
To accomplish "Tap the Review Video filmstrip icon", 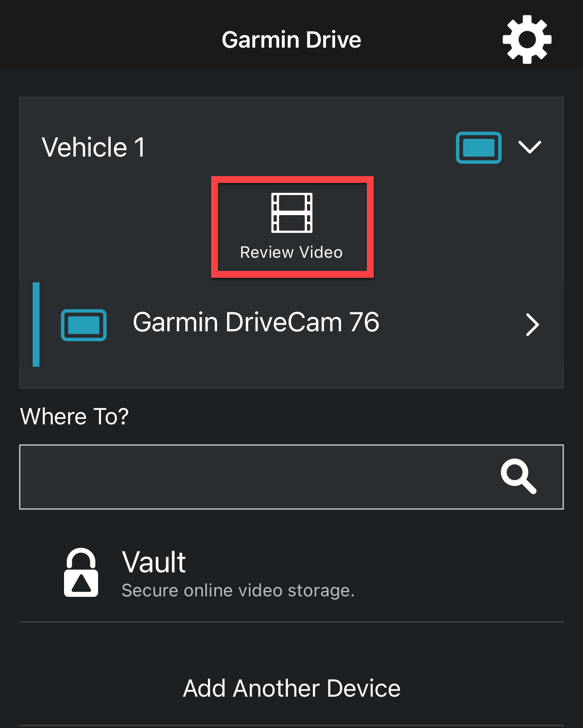I will (292, 212).
